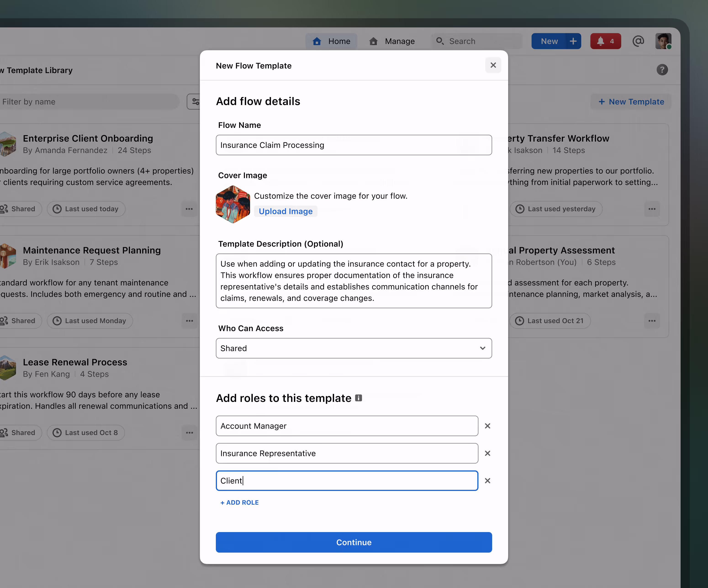Open more options for Property Transfer Workflow

pyautogui.click(x=652, y=209)
